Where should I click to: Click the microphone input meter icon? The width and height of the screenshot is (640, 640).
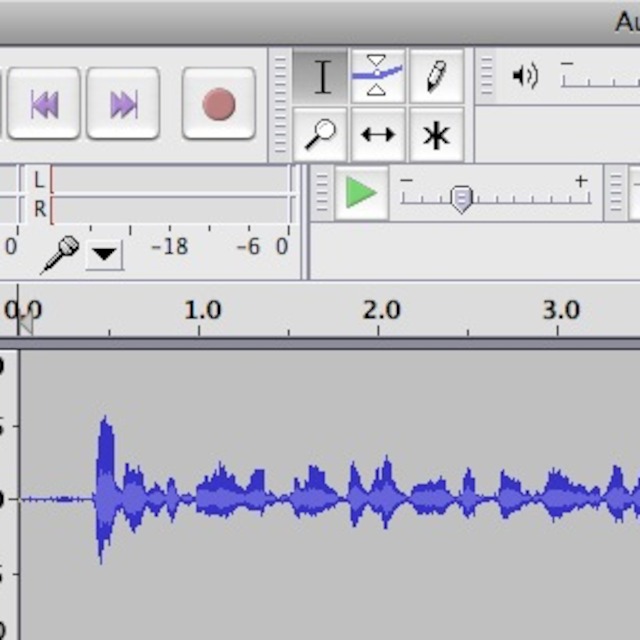click(60, 255)
